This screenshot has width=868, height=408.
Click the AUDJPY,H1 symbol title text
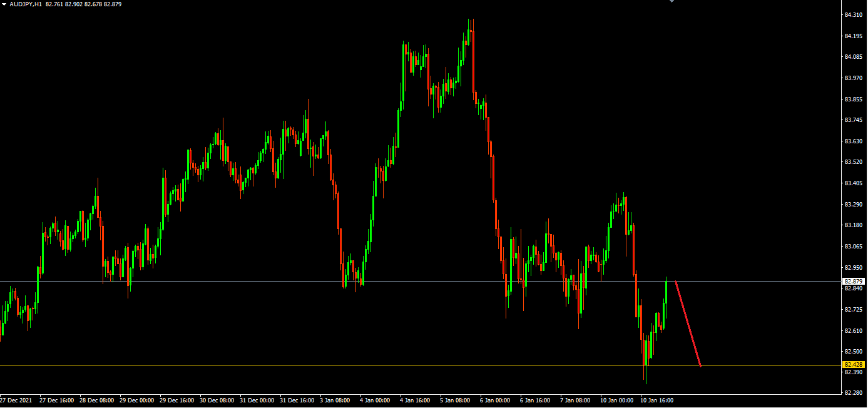(x=26, y=4)
